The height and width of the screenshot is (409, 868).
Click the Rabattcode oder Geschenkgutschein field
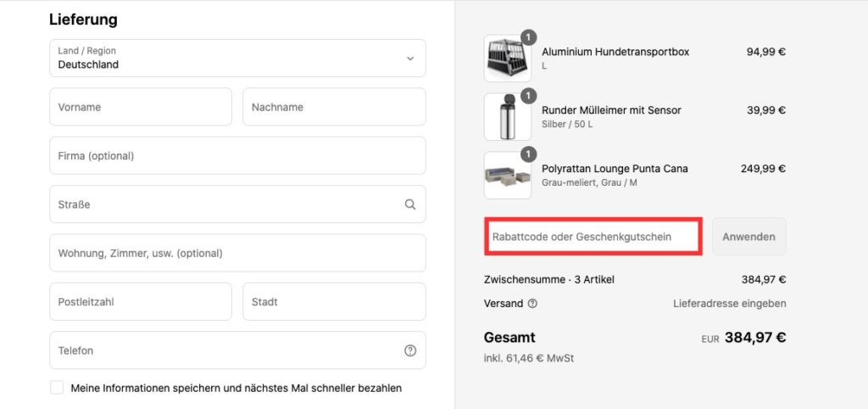pos(593,237)
